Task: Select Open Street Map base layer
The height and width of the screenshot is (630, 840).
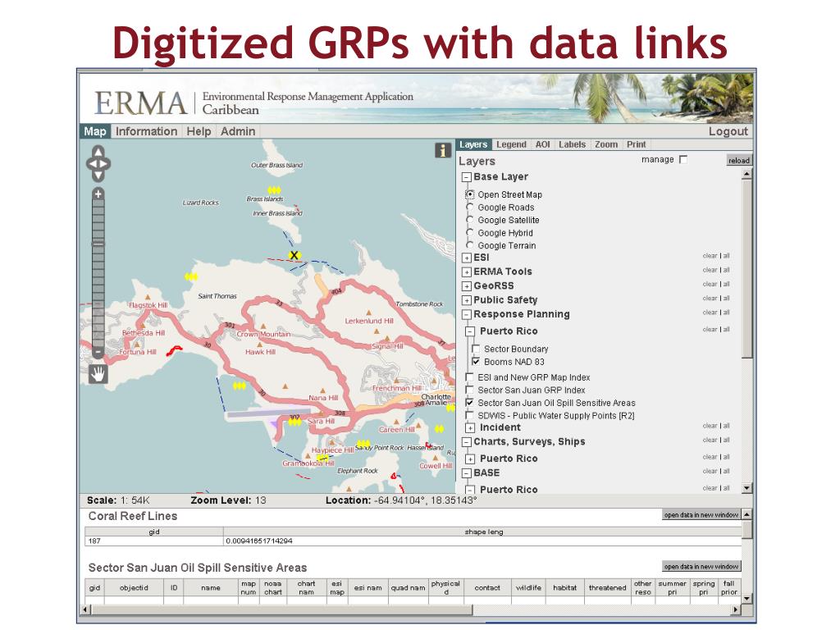Action: pyautogui.click(x=470, y=194)
